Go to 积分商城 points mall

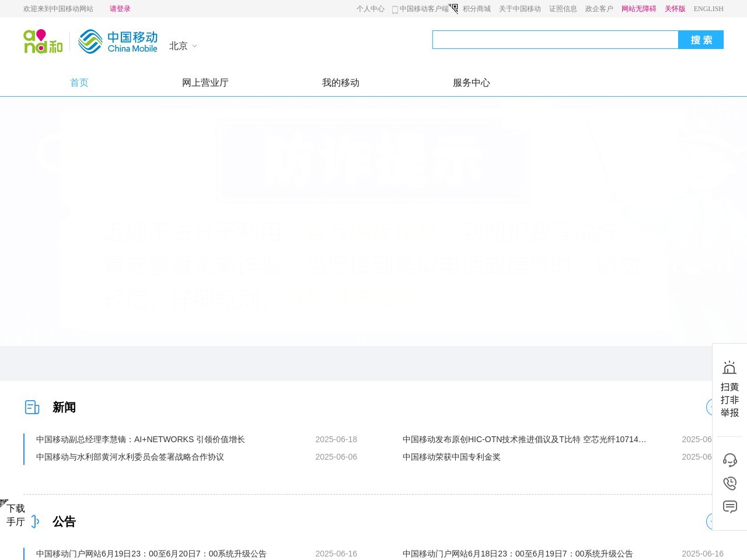(477, 9)
